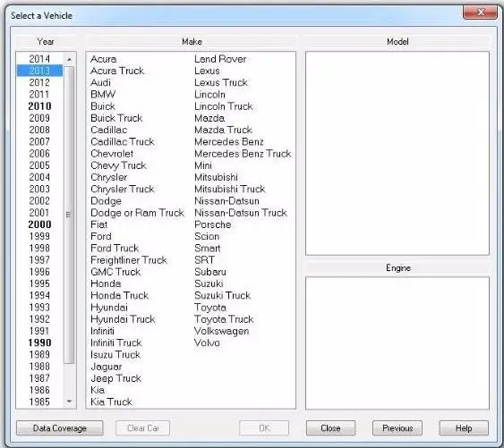Image resolution: width=504 pixels, height=448 pixels.
Task: Choose Hyundai Truck make
Action: point(123,319)
